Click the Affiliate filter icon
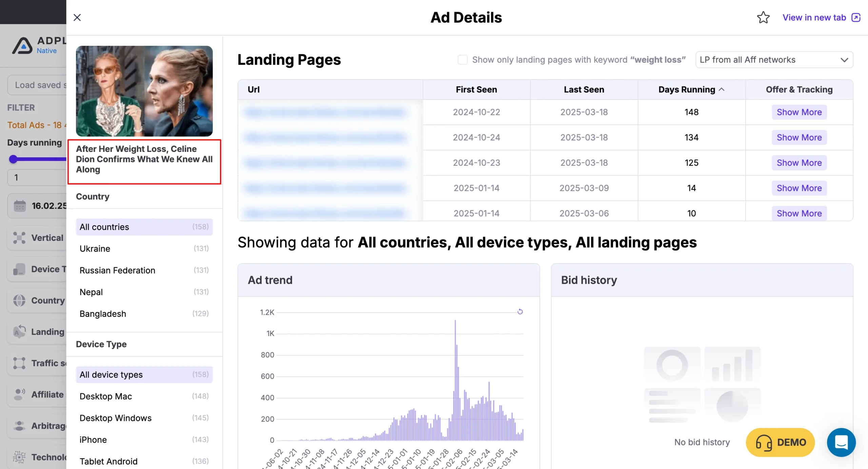The width and height of the screenshot is (868, 469). pos(19,394)
